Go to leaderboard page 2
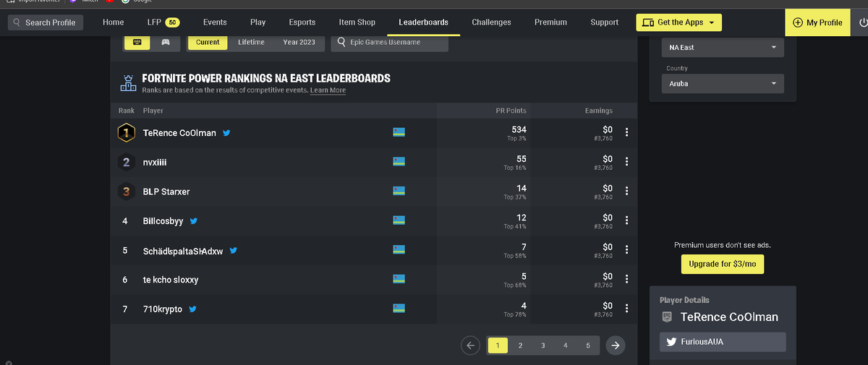Screen dimensions: 868x365 coord(520,345)
